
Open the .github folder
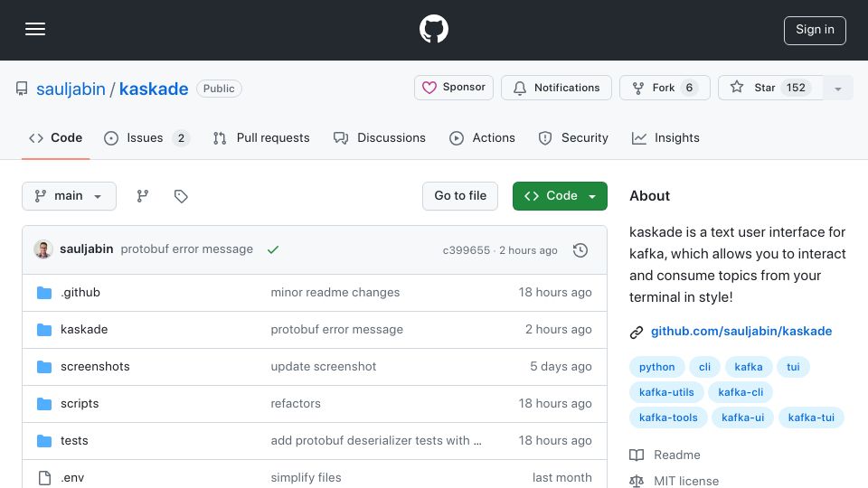pyautogui.click(x=80, y=292)
